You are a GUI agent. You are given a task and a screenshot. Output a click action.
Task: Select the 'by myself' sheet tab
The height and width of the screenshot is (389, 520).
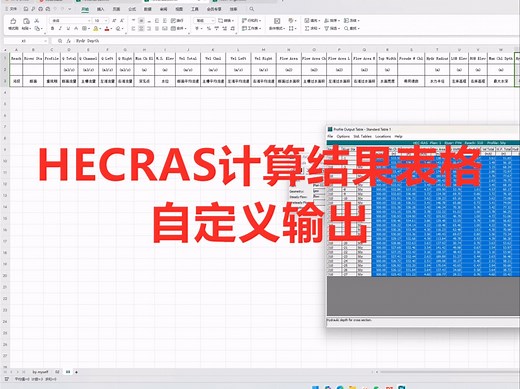point(40,372)
